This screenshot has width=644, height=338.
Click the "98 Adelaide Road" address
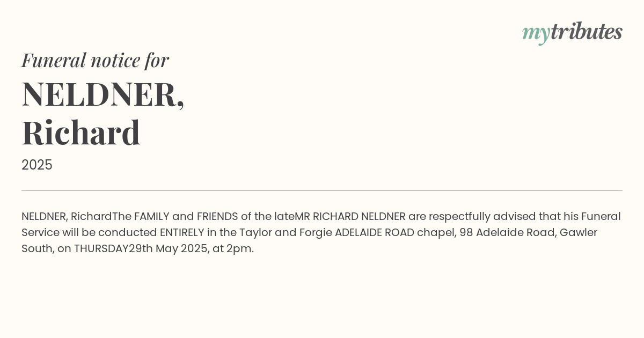[x=505, y=232]
